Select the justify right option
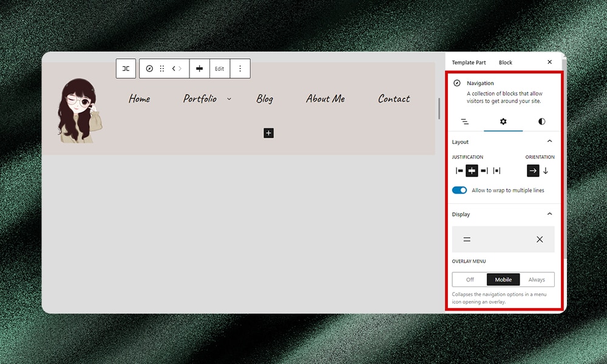The width and height of the screenshot is (607, 364). point(484,170)
